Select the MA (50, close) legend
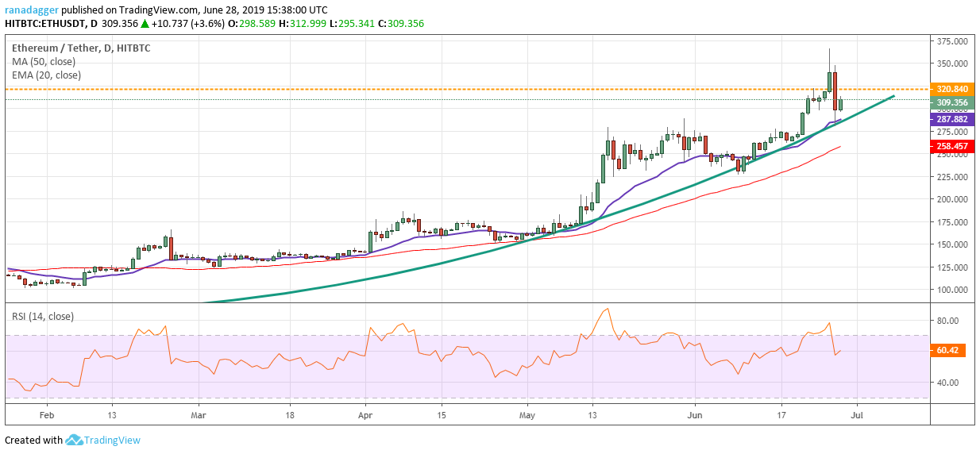 tap(44, 62)
